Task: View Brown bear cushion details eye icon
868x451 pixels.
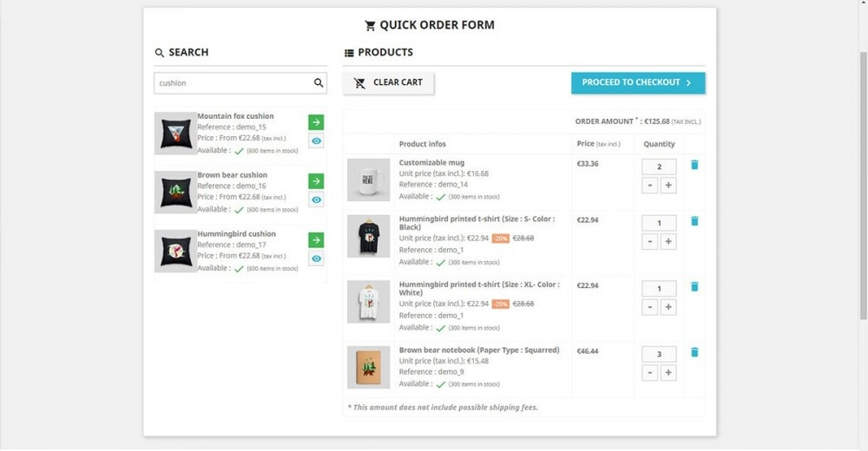Action: pos(316,199)
